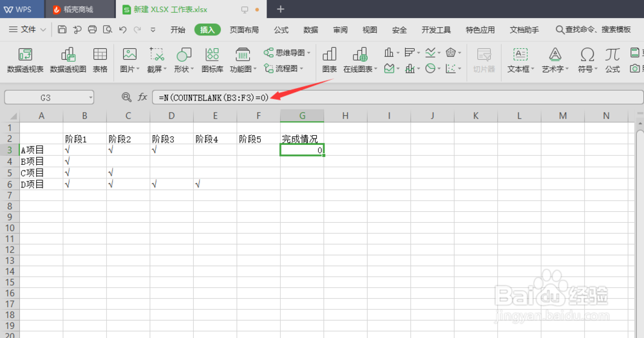The width and height of the screenshot is (644, 338).
Task: Click the C项目 cell
Action: tap(41, 173)
